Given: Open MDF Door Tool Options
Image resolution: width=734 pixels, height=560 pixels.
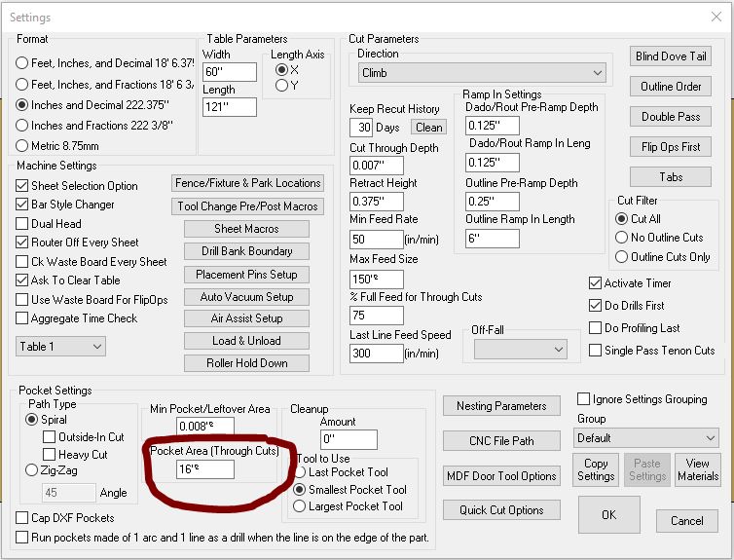Looking at the screenshot, I should click(500, 475).
